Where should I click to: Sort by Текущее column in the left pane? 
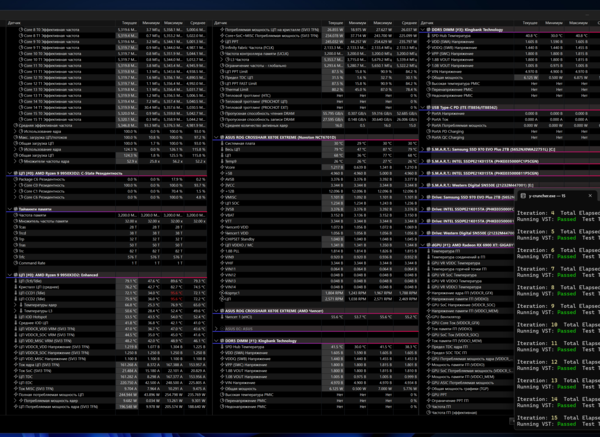(x=129, y=23)
